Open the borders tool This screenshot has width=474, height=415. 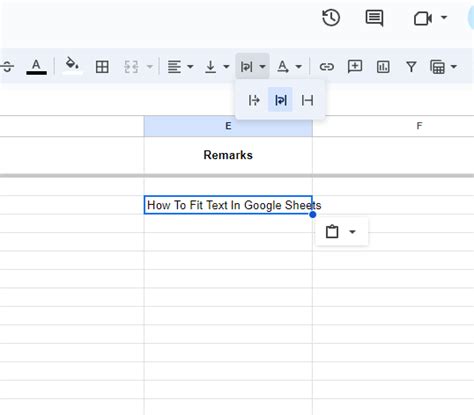(102, 67)
